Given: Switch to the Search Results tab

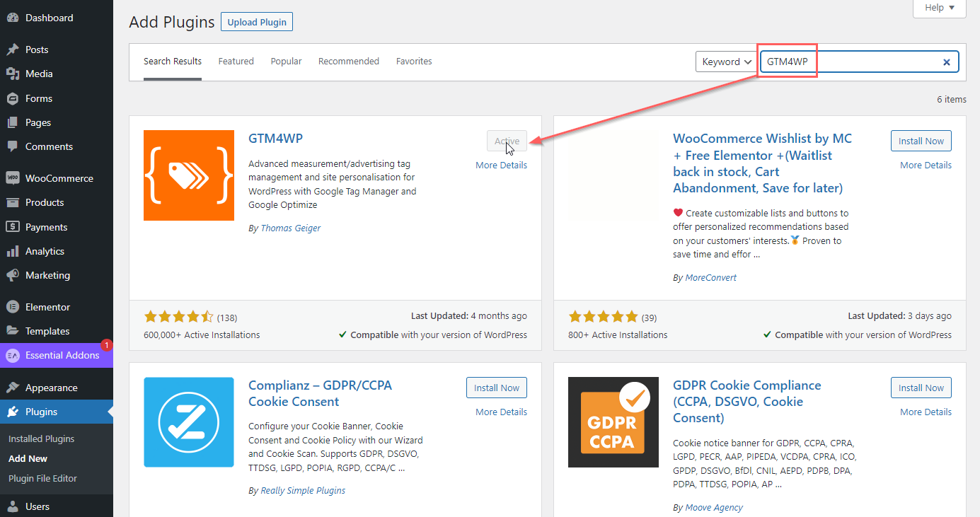Looking at the screenshot, I should [173, 62].
